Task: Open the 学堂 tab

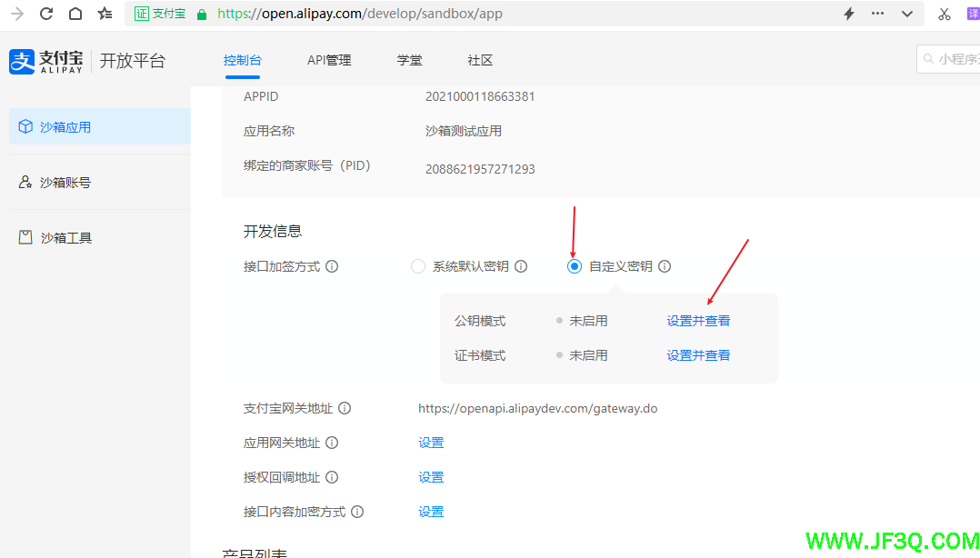Action: pyautogui.click(x=409, y=60)
